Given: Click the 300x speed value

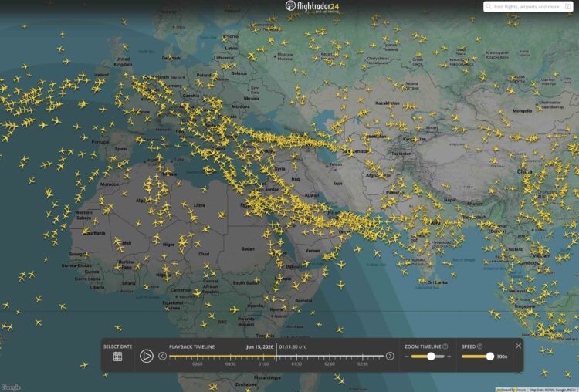Looking at the screenshot, I should (502, 357).
